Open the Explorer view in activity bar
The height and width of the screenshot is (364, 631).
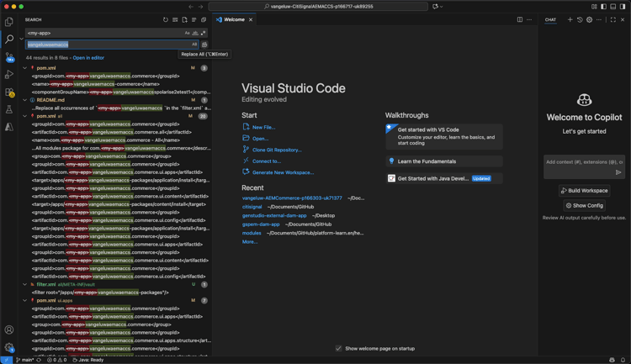9,22
